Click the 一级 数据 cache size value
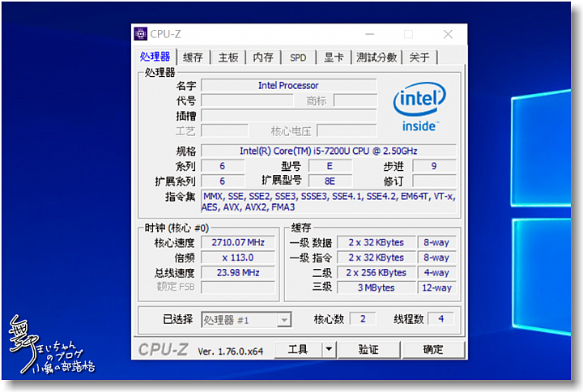 point(377,242)
